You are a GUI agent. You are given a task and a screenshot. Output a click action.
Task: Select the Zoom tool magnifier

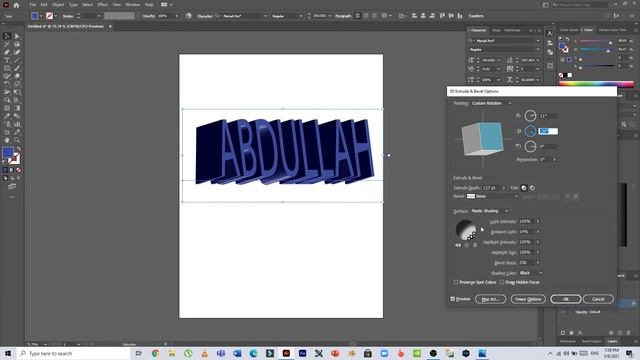pos(17,140)
